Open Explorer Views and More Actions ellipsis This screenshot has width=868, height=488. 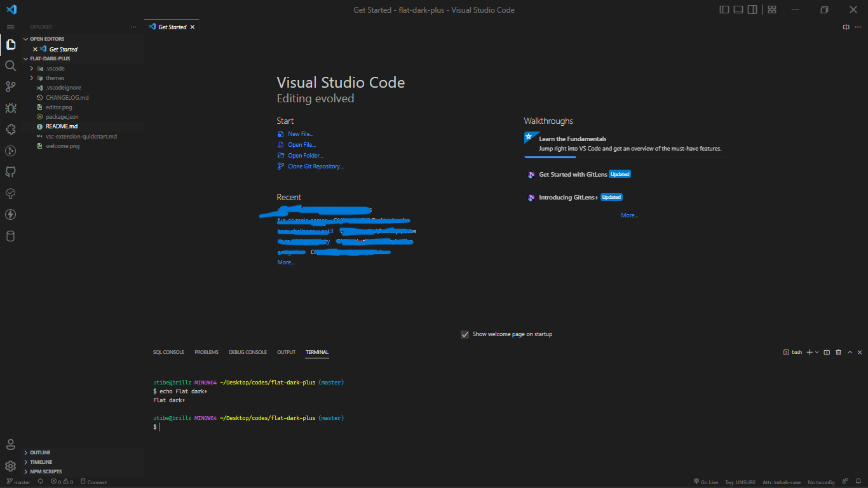133,27
